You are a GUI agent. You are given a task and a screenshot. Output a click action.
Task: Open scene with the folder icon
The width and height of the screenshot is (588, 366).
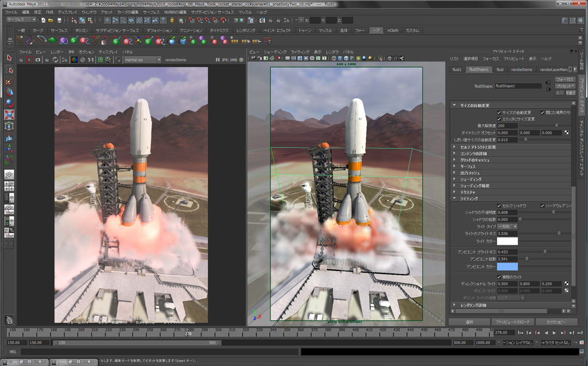51,20
